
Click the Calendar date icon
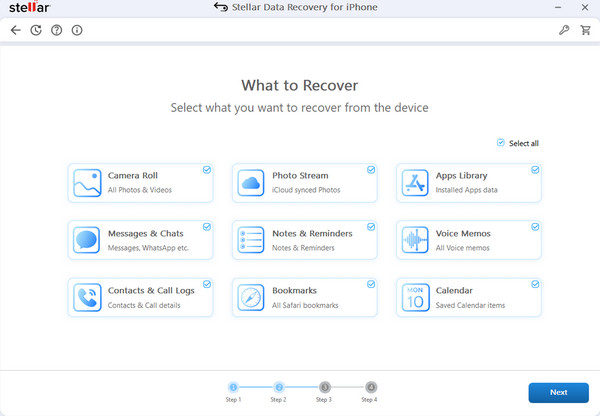pyautogui.click(x=415, y=297)
